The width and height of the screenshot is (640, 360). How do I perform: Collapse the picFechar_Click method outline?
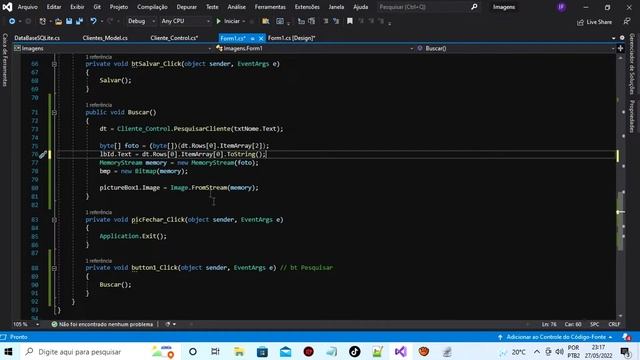click(54, 220)
